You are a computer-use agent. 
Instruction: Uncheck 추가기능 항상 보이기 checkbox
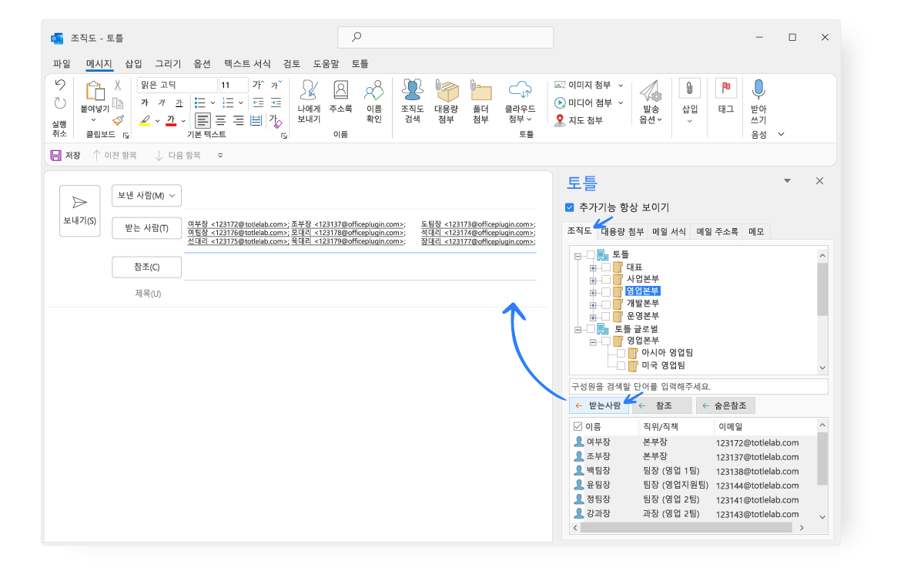[x=570, y=207]
